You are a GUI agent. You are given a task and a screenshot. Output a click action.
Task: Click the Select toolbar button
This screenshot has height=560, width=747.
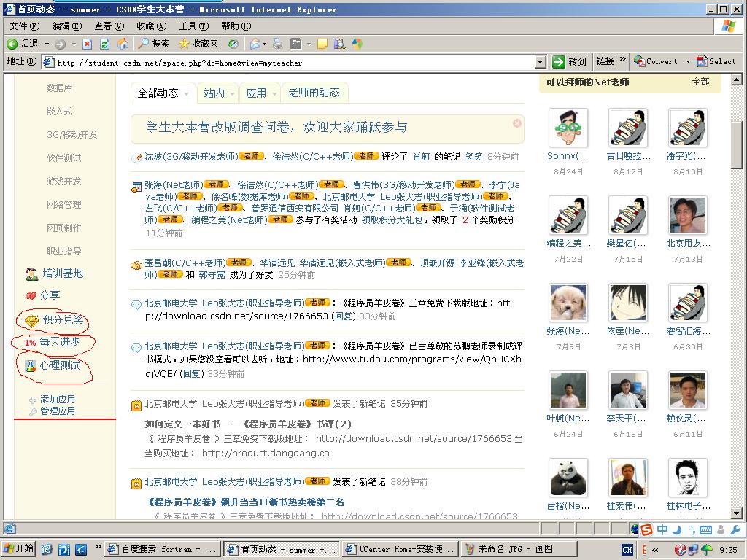(x=716, y=61)
